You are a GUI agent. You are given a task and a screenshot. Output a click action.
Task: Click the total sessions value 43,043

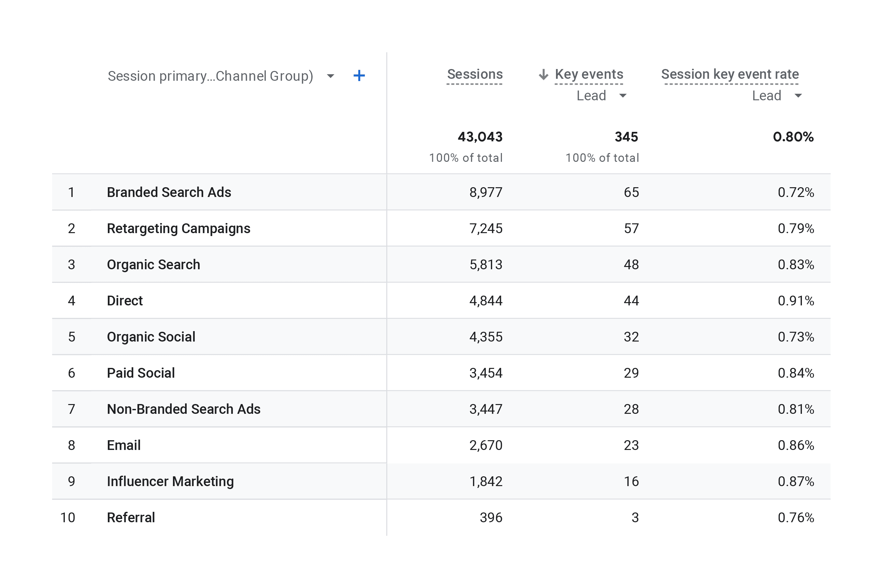coord(480,137)
